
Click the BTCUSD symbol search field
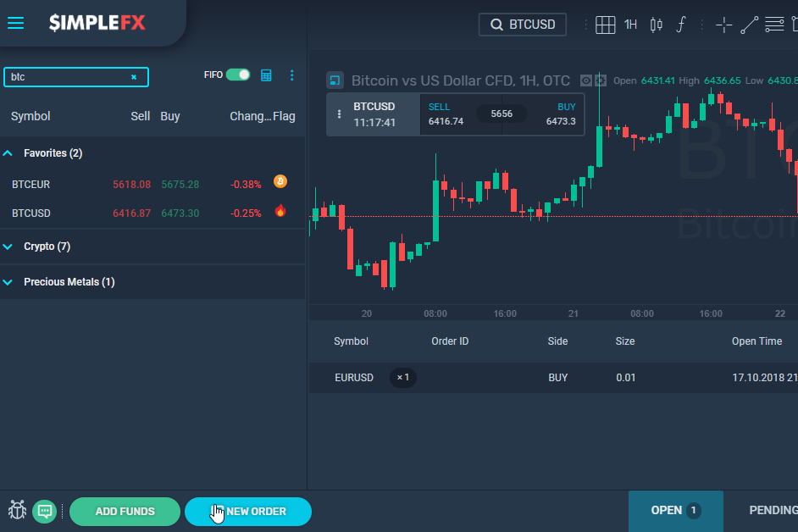click(524, 25)
